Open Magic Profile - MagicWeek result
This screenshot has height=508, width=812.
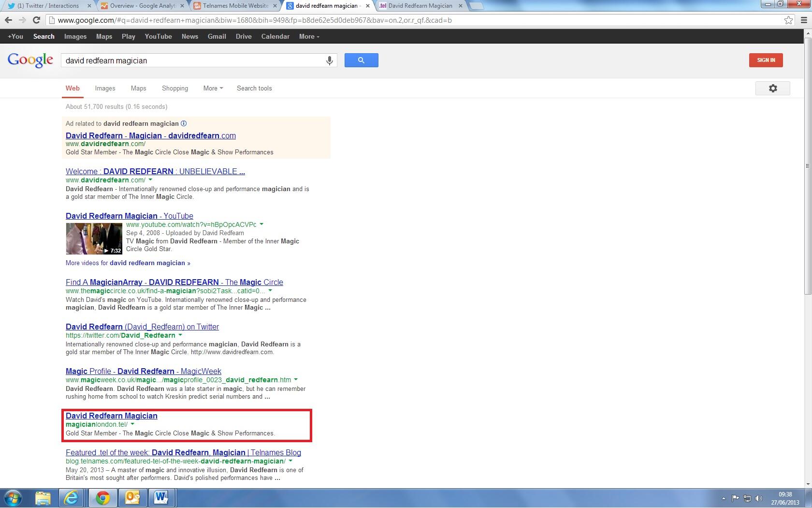[x=144, y=372]
